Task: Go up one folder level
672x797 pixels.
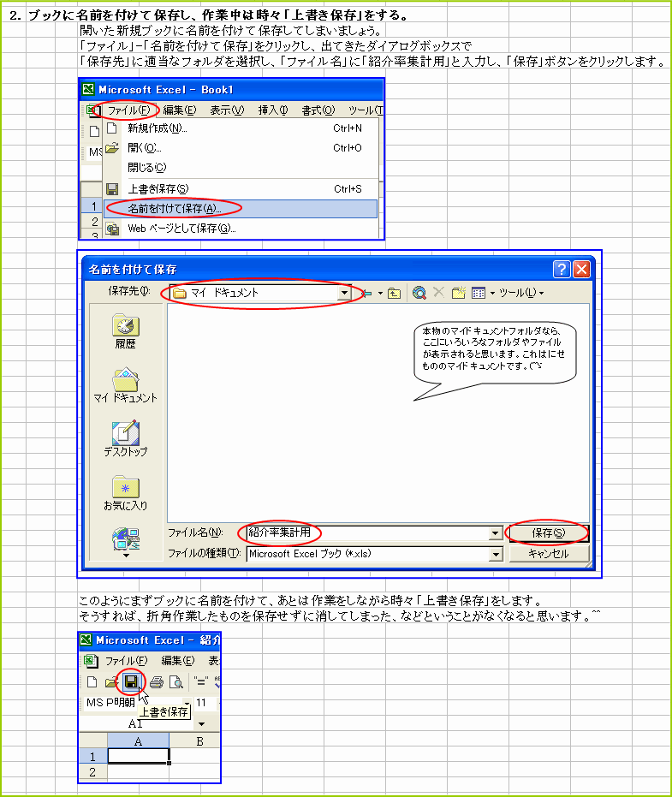Action: click(395, 294)
